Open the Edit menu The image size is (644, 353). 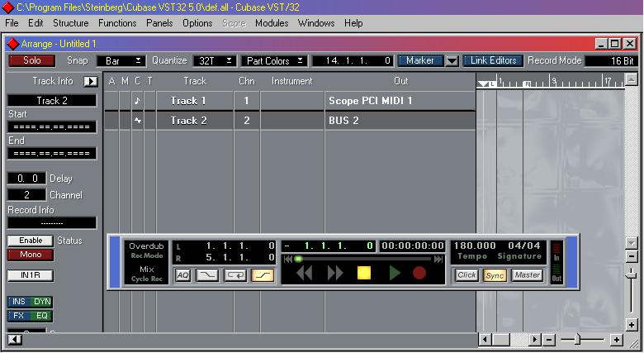point(36,23)
